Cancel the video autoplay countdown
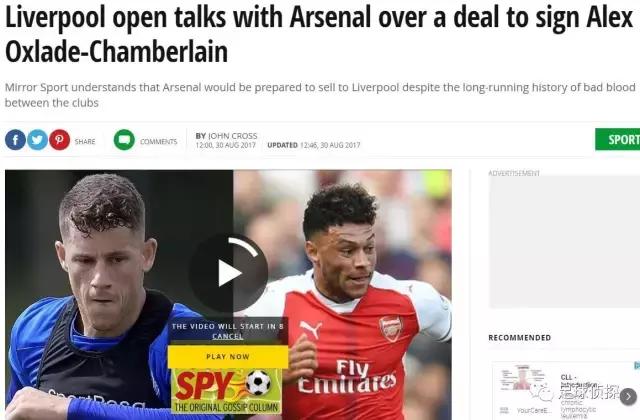Screen dimensions: 640x420 [228, 336]
